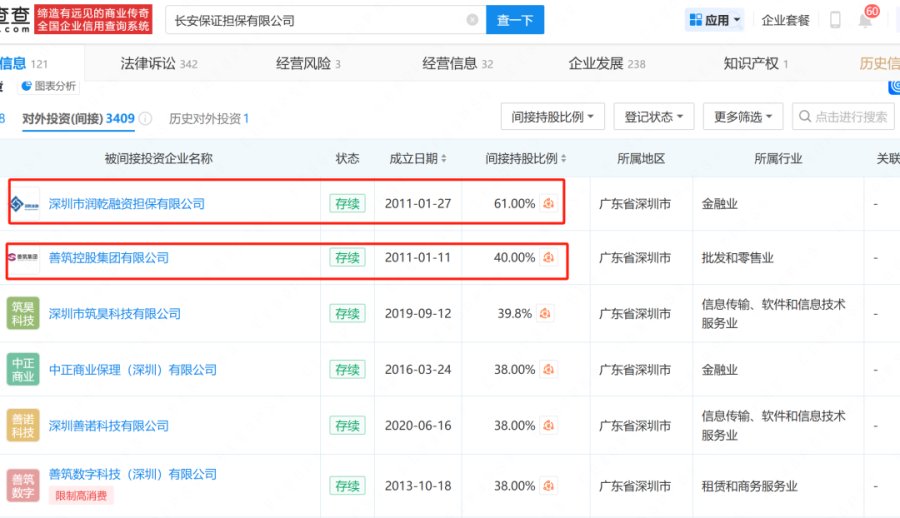Click the mobile phone icon in header
Screen dimensions: 900x518
point(835,20)
